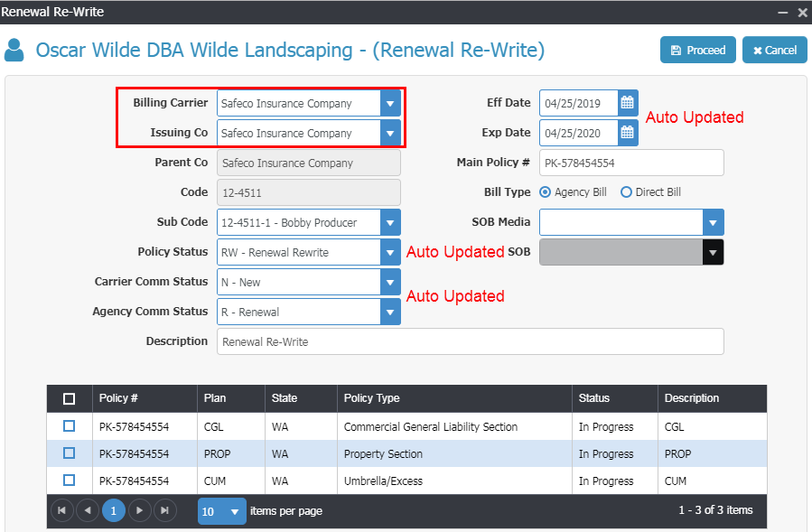812x532 pixels.
Task: Click the Exp Date input field
Action: point(578,133)
